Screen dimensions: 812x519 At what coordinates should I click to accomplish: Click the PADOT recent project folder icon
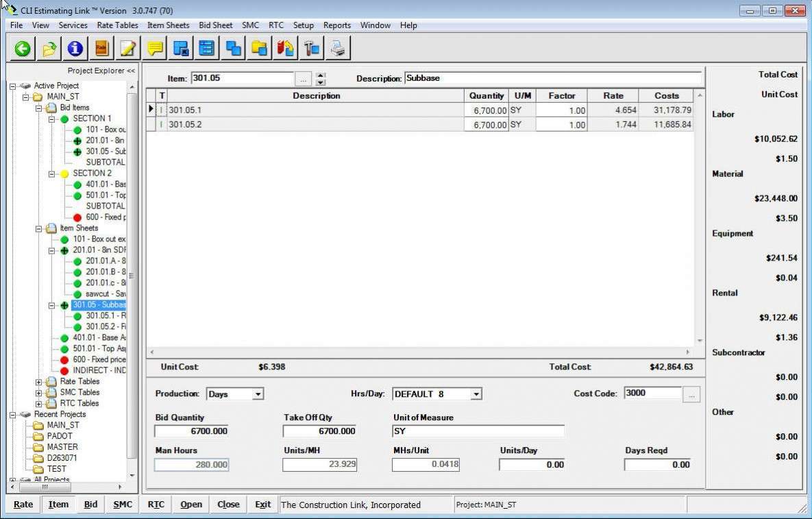click(x=38, y=436)
